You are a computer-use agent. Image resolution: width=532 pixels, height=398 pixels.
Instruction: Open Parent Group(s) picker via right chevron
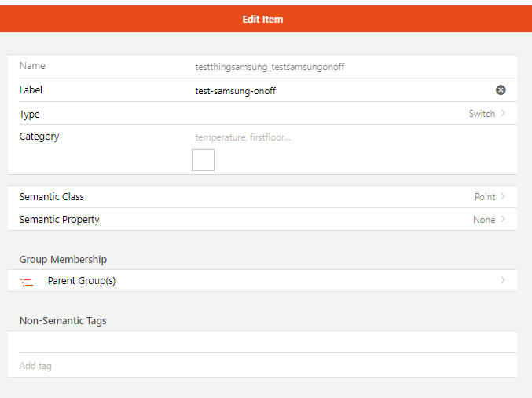tap(503, 280)
